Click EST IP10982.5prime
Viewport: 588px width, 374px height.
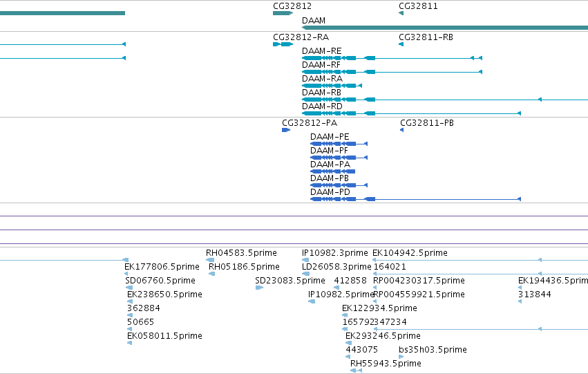[341, 294]
